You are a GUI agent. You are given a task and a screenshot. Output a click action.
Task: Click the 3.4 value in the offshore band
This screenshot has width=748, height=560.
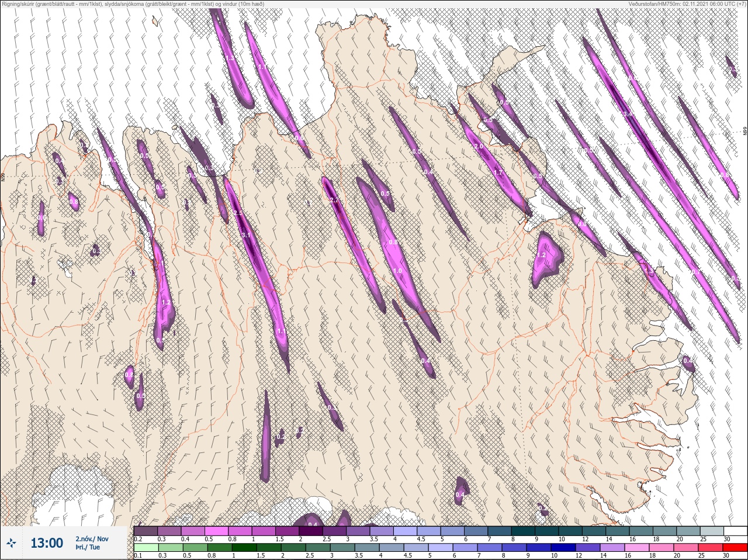[x=628, y=114]
